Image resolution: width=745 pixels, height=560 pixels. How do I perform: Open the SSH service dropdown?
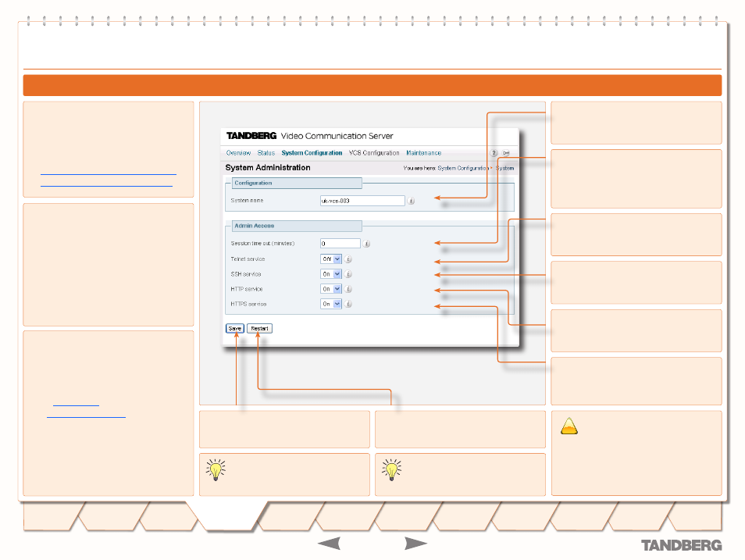pyautogui.click(x=331, y=274)
